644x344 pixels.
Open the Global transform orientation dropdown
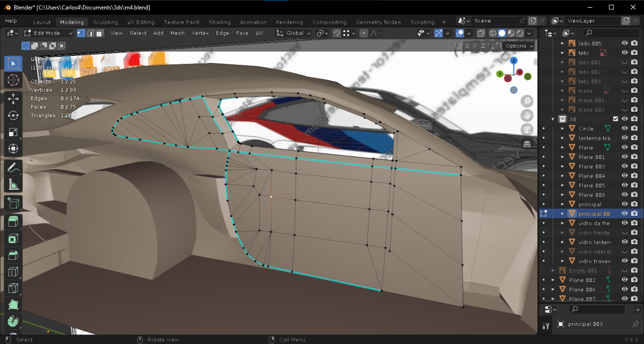294,33
